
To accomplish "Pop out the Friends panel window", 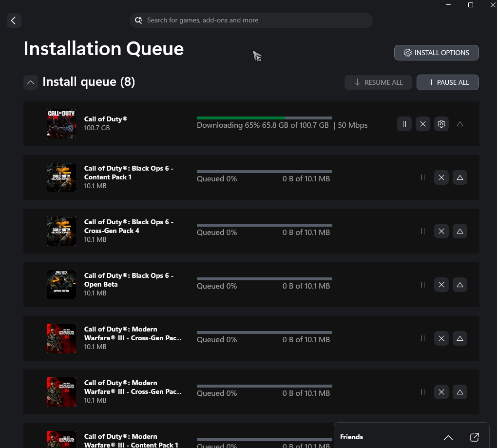I will point(474,437).
